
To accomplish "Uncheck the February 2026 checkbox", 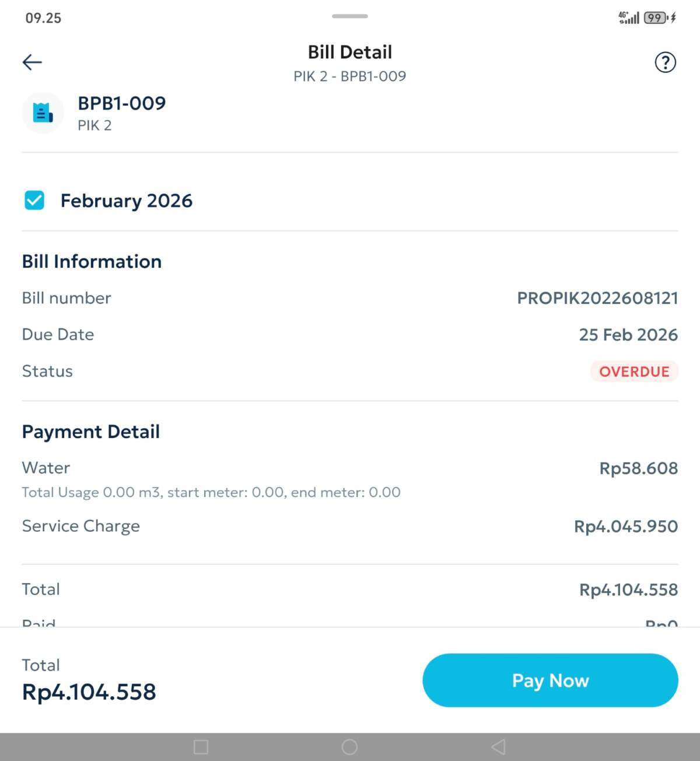I will coord(34,200).
